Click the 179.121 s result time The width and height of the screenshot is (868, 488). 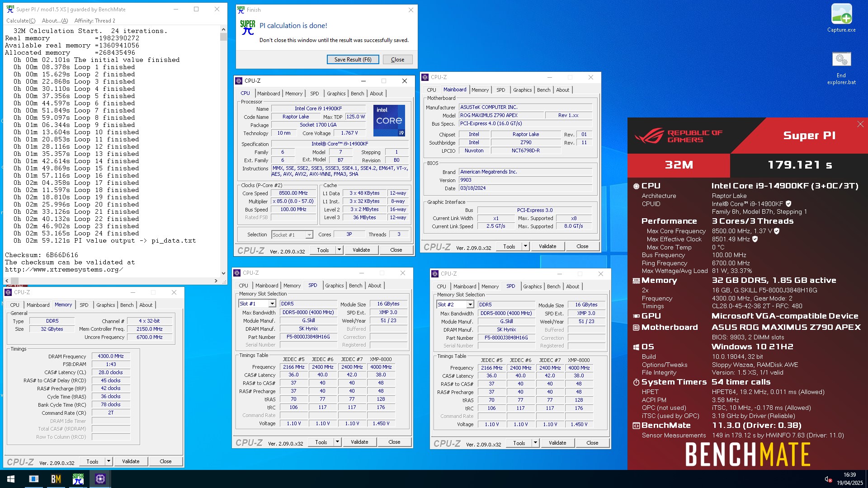point(800,165)
